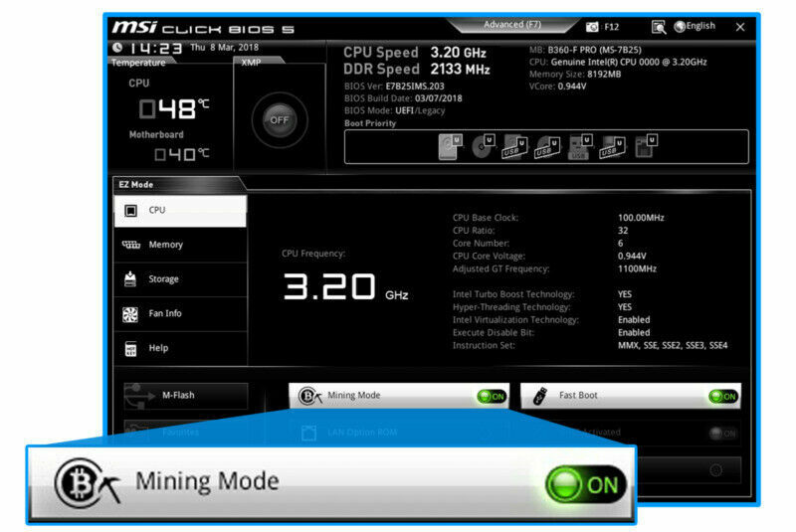Click the BIOS Mode UEFI/Legacy text
Image resolution: width=796 pixels, height=532 pixels.
coord(394,110)
